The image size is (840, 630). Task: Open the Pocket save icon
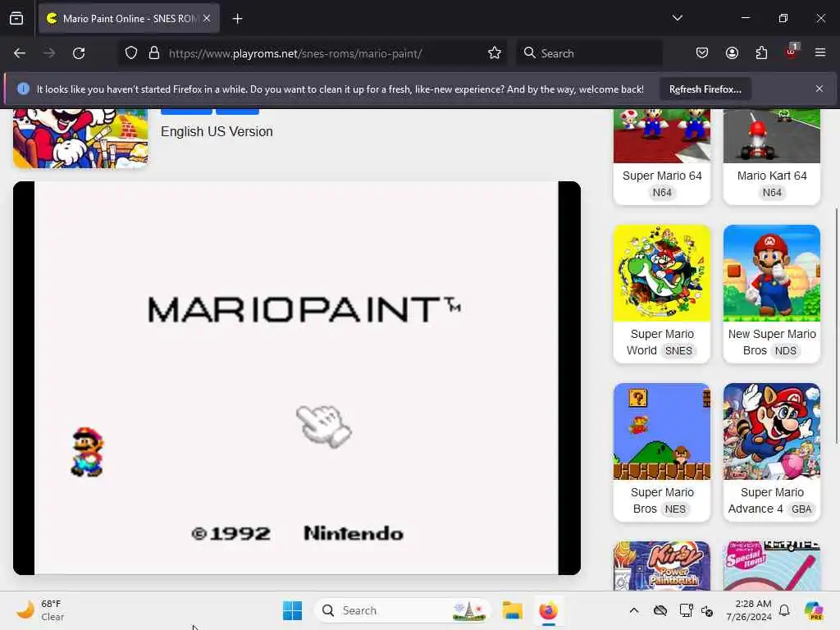702,53
